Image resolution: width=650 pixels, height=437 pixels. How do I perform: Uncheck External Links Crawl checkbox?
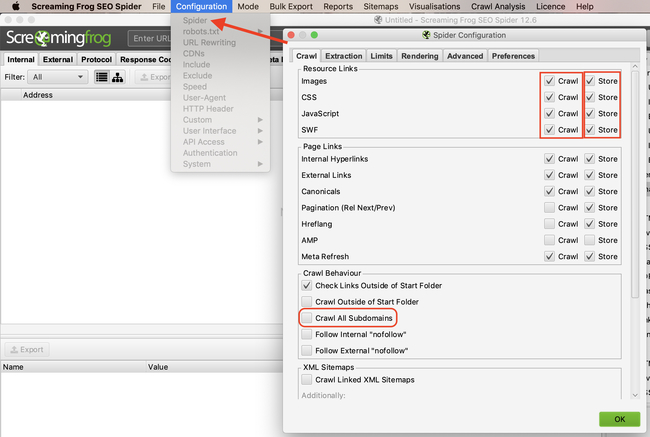coord(549,175)
